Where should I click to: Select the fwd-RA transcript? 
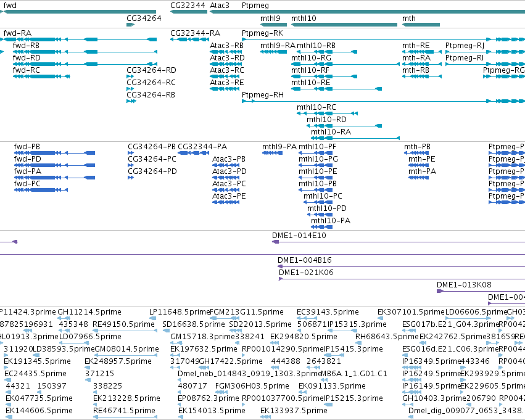(x=80, y=39)
